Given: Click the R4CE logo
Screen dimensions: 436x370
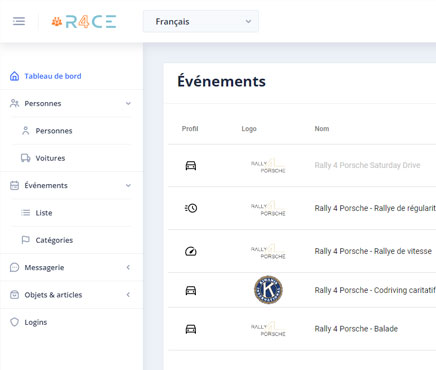Looking at the screenshot, I should tap(84, 22).
